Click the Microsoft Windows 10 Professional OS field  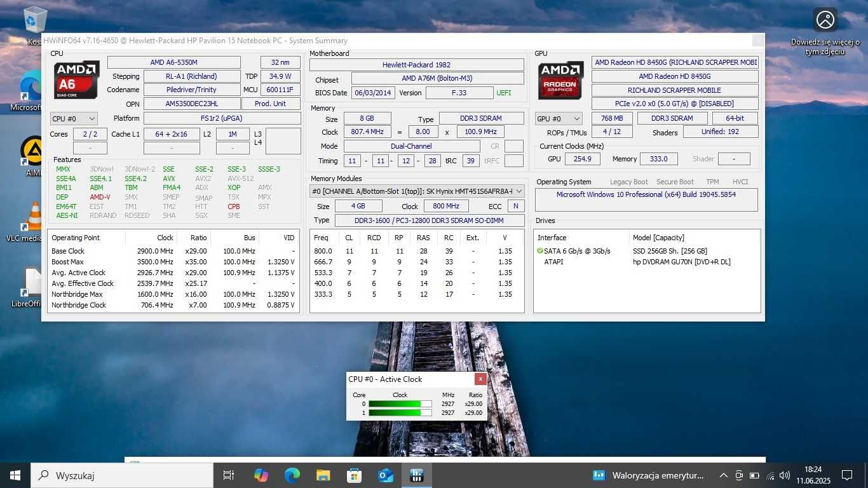coord(646,200)
